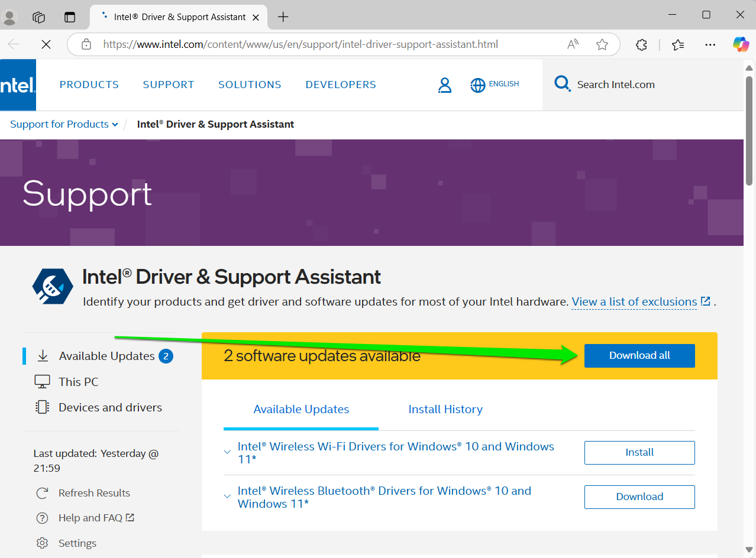Switch to the Install History tab
Image resolution: width=756 pixels, height=558 pixels.
click(x=445, y=409)
